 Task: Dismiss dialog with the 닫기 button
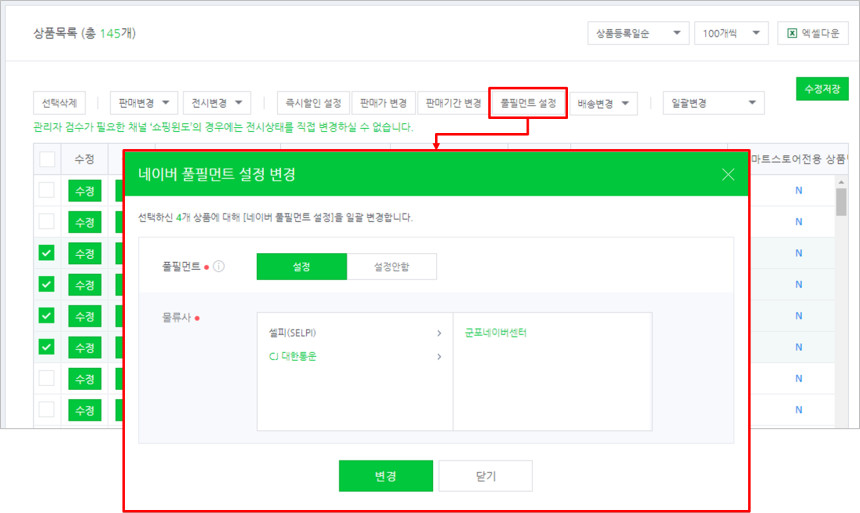tap(485, 476)
